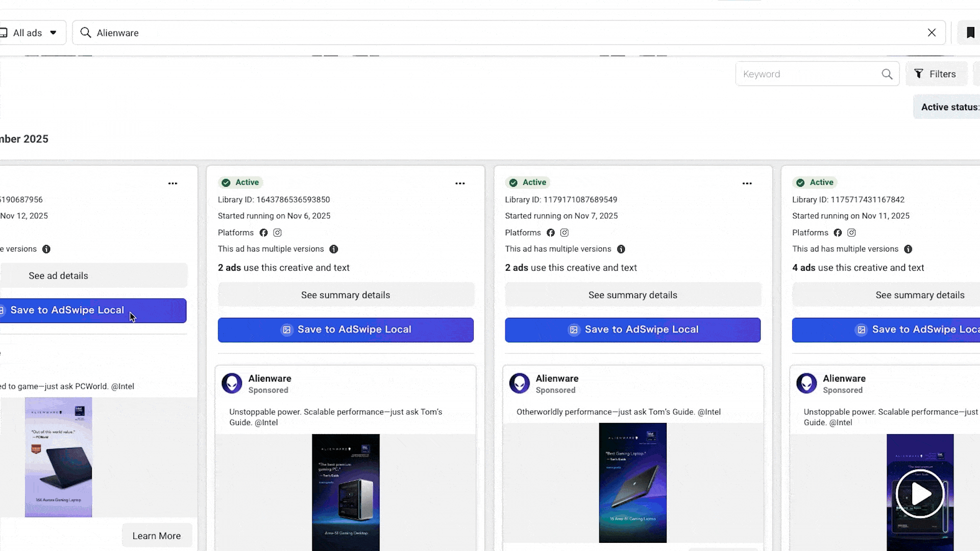The image size is (980, 551).
Task: Open options menu for ad 1643786536593850
Action: click(460, 183)
